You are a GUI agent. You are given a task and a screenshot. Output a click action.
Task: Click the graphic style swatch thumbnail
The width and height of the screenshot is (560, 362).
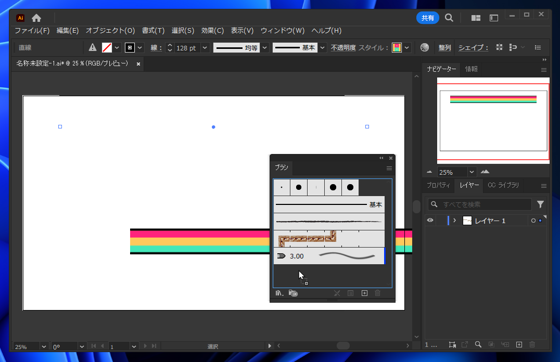397,47
